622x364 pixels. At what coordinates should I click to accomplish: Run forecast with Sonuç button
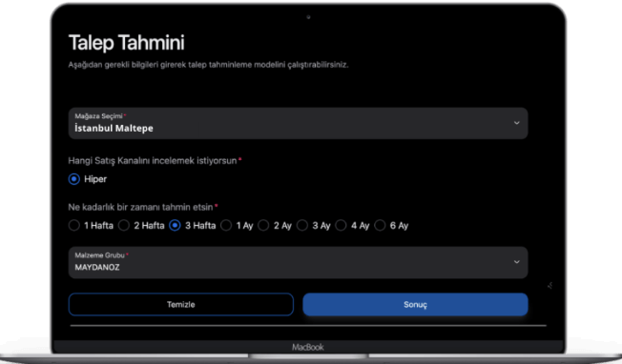(415, 304)
